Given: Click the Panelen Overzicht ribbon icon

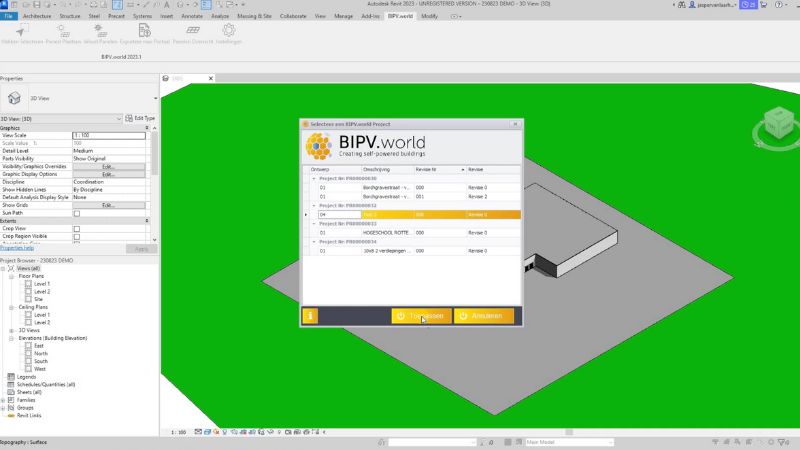Looking at the screenshot, I should tap(193, 31).
